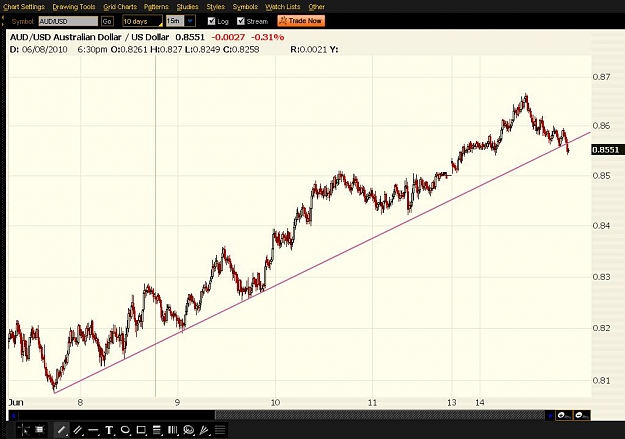The height and width of the screenshot is (439, 625).
Task: Click the Trade Now button
Action: click(x=301, y=21)
